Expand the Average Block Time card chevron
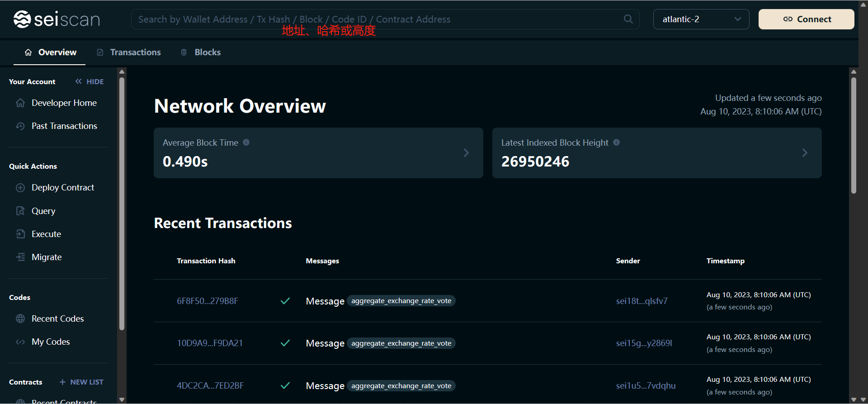868x404 pixels. (x=466, y=153)
